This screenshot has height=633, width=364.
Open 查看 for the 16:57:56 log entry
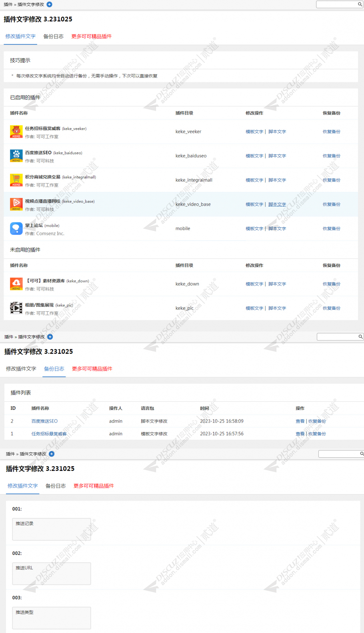[x=300, y=434]
